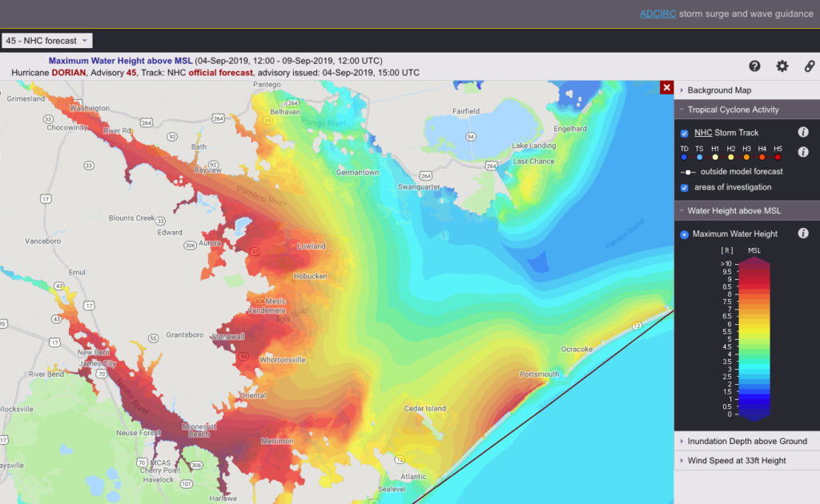Click the info icon beside storm category legend
Viewport: 820px width, 504px height.
803,152
